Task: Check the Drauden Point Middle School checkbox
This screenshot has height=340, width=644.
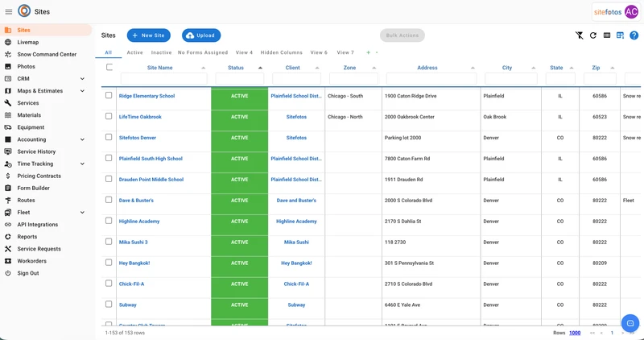Action: point(109,179)
